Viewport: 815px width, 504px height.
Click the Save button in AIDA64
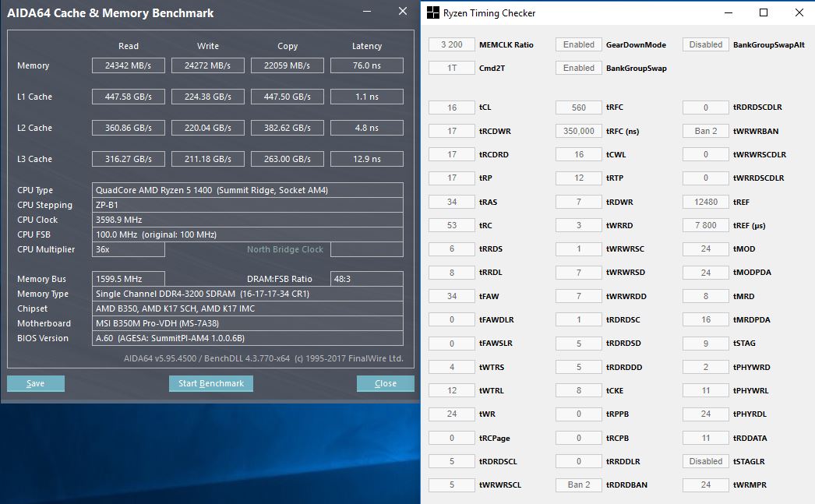pyautogui.click(x=36, y=383)
